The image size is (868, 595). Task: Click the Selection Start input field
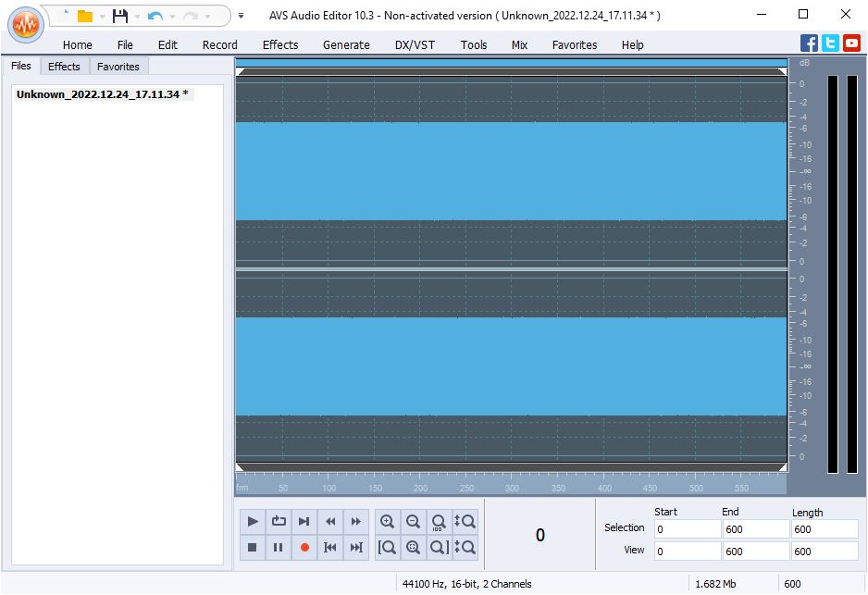(688, 529)
